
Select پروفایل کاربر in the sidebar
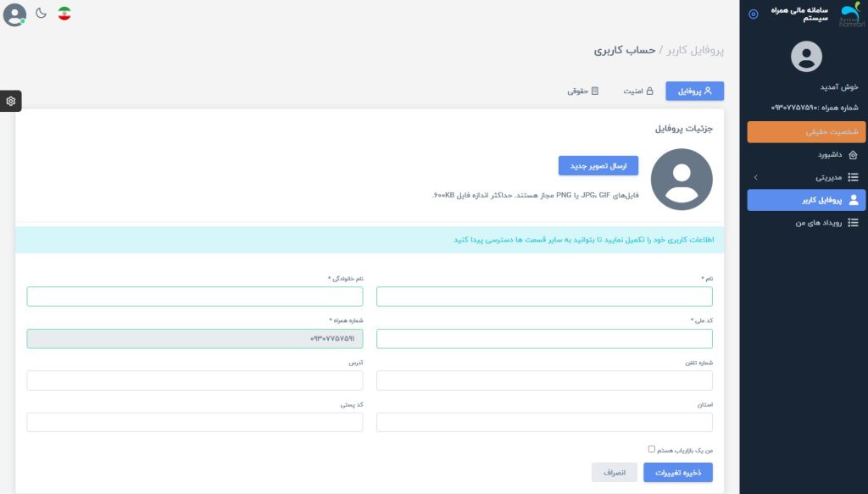(x=806, y=200)
